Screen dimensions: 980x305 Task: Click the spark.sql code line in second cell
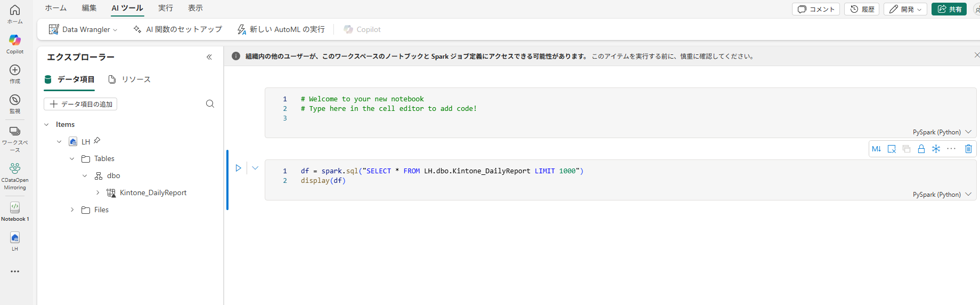click(442, 171)
